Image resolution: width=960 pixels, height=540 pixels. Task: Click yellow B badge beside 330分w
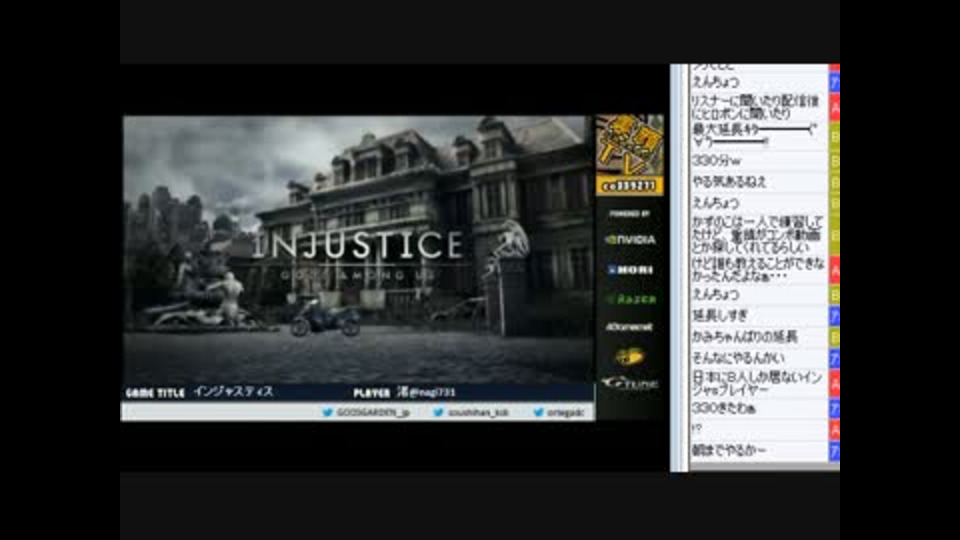(834, 161)
